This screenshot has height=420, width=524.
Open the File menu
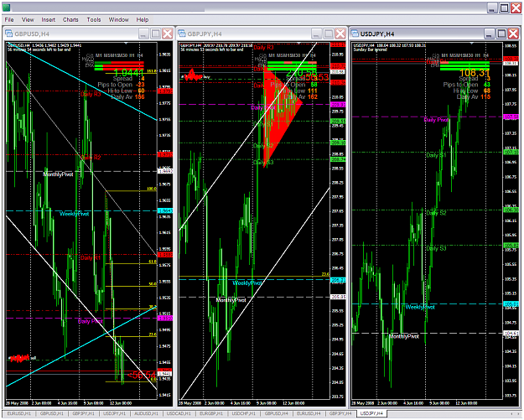point(9,20)
